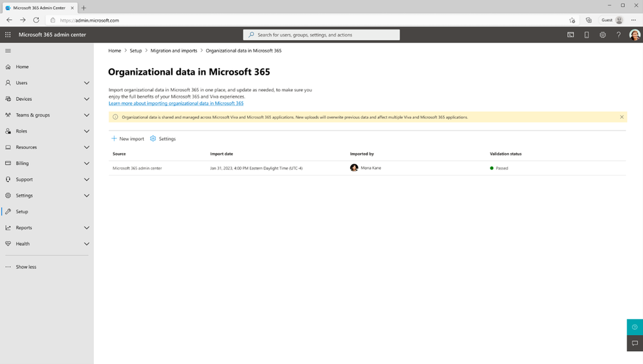Open browser collections icon

click(x=588, y=20)
